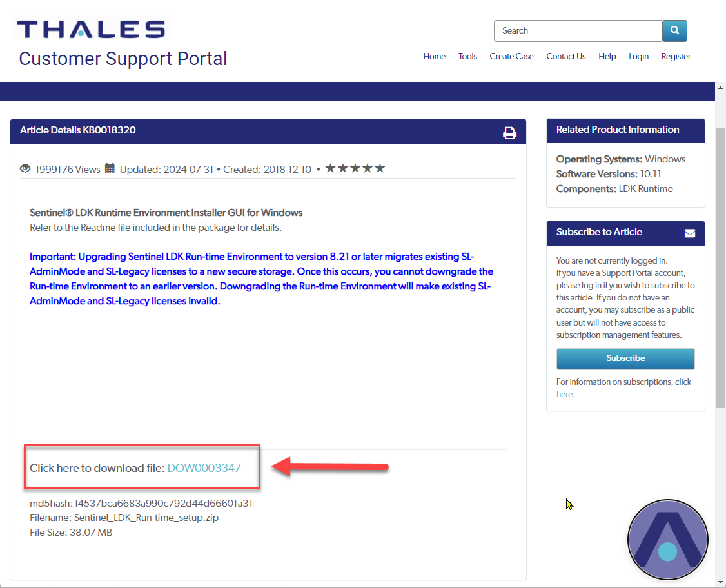
Task: Click the md5hash value text
Action: point(163,503)
